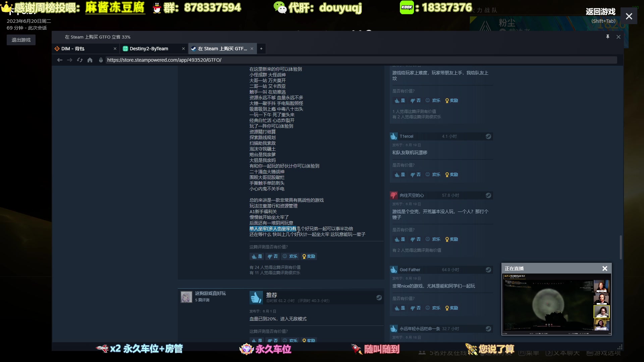The height and width of the screenshot is (362, 644).
Task: Click thumbs-down icon on 向往天空的心 review
Action: pyautogui.click(x=394, y=195)
